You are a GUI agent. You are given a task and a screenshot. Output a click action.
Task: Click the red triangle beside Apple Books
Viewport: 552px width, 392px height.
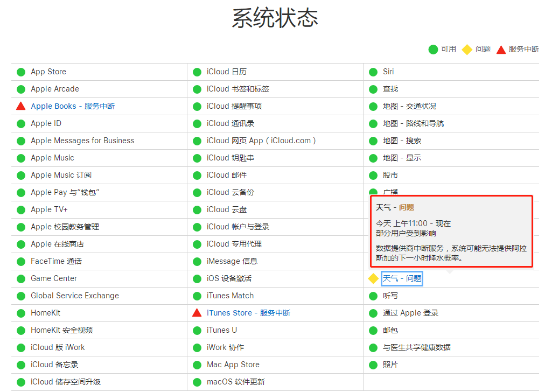click(x=21, y=106)
